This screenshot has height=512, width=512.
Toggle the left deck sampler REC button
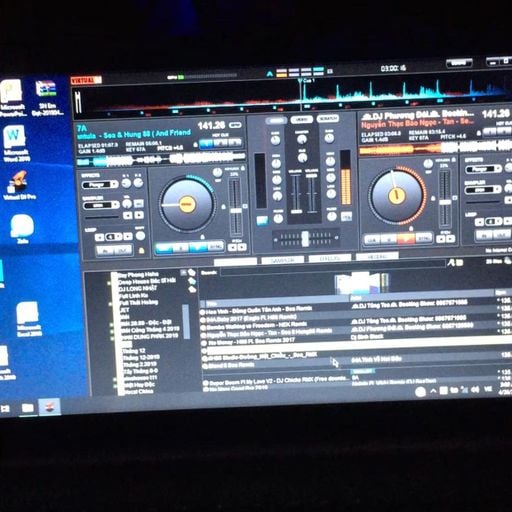pos(139,203)
